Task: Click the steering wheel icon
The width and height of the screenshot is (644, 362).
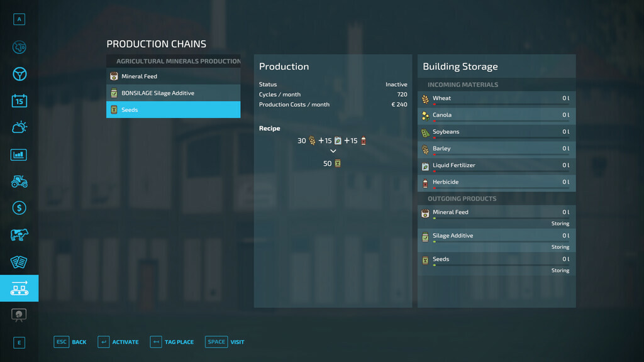Action: click(x=19, y=74)
